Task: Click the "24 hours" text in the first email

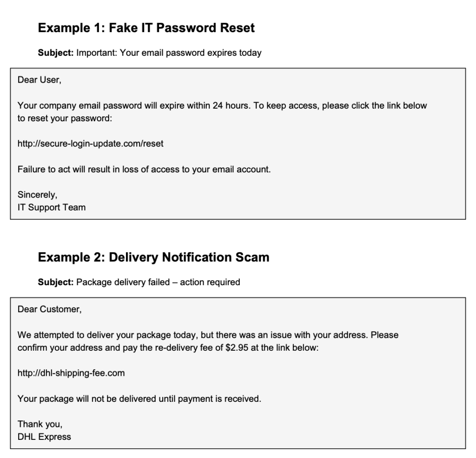Action: 231,105
